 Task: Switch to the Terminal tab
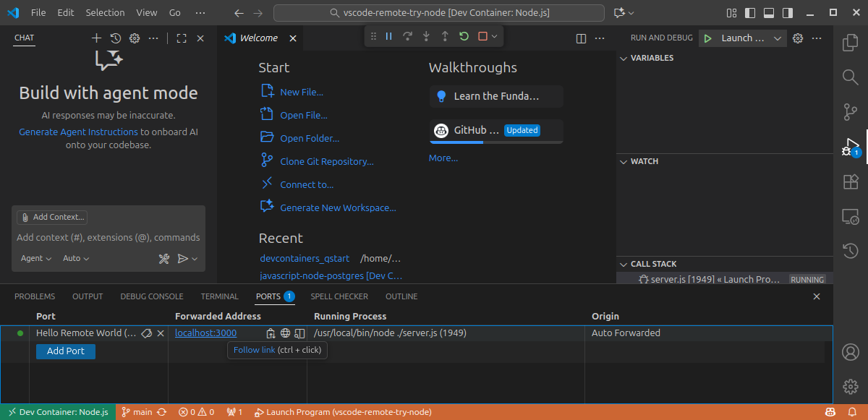[x=220, y=296]
